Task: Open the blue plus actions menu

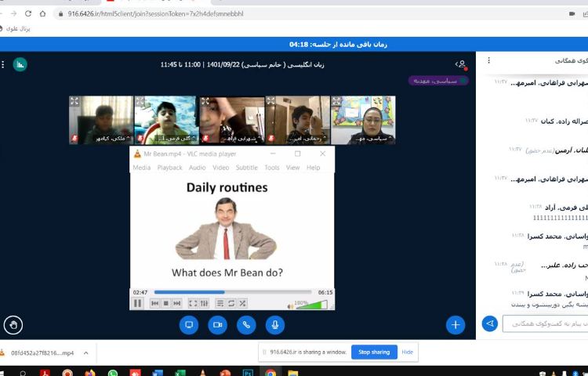Action: (456, 324)
